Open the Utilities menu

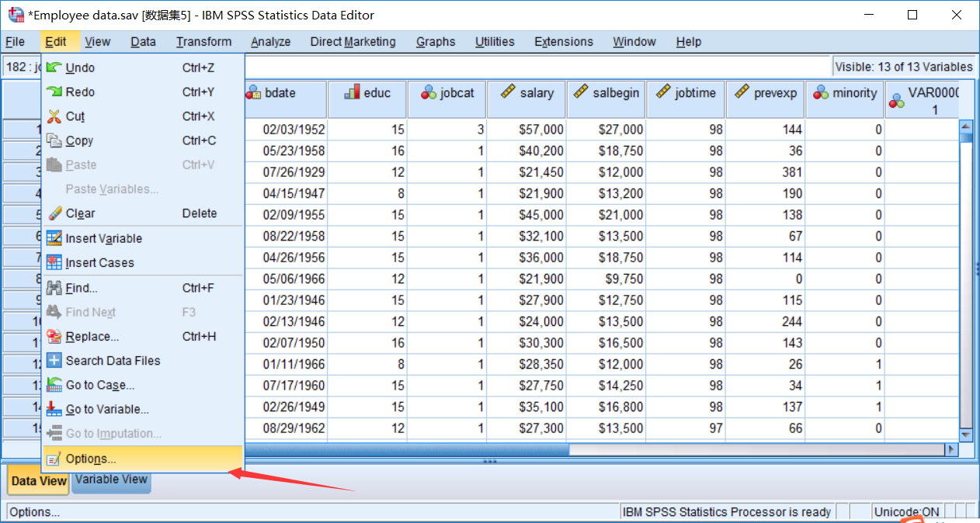click(495, 42)
